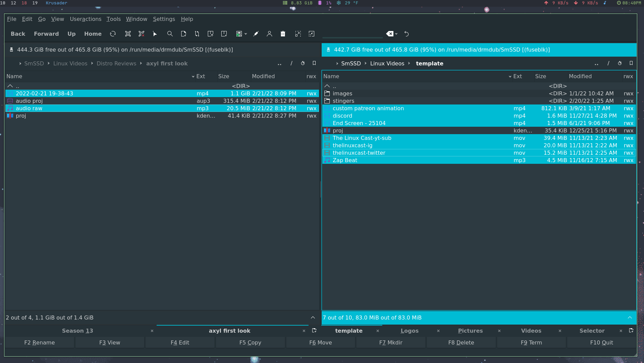Click the Home navigation button

pos(93,34)
